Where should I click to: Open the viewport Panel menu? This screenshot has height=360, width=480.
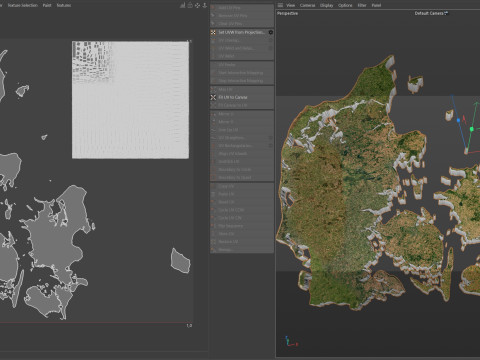click(x=376, y=5)
